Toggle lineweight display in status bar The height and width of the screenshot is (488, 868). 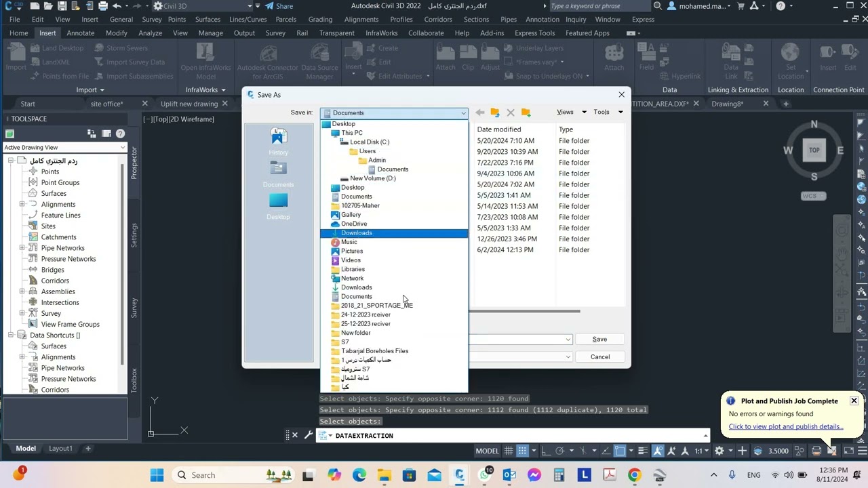pyautogui.click(x=642, y=451)
